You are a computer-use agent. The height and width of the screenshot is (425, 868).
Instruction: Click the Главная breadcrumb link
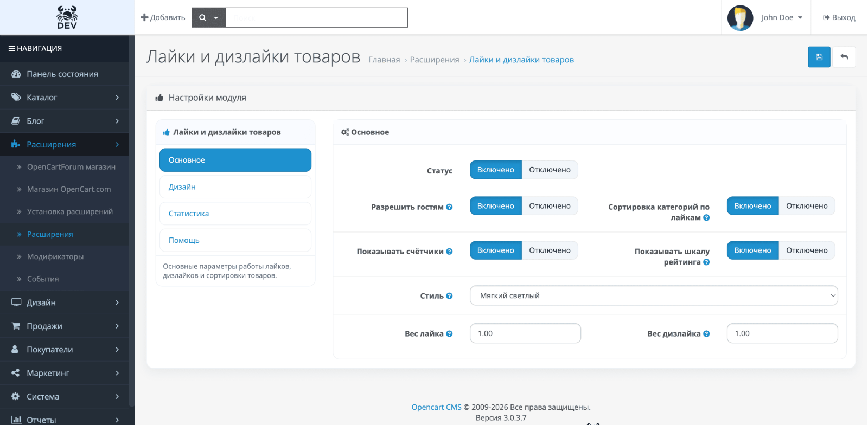[x=384, y=60]
